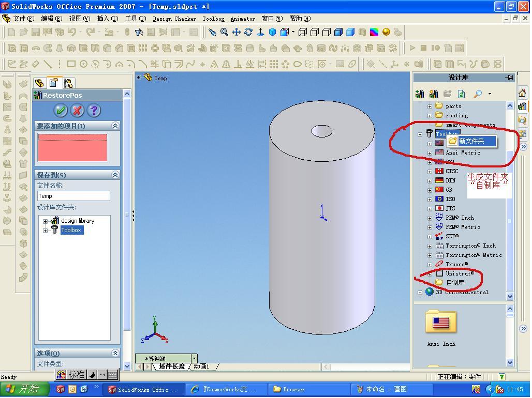Collapse the Toolbox node in Design Library

click(420, 134)
